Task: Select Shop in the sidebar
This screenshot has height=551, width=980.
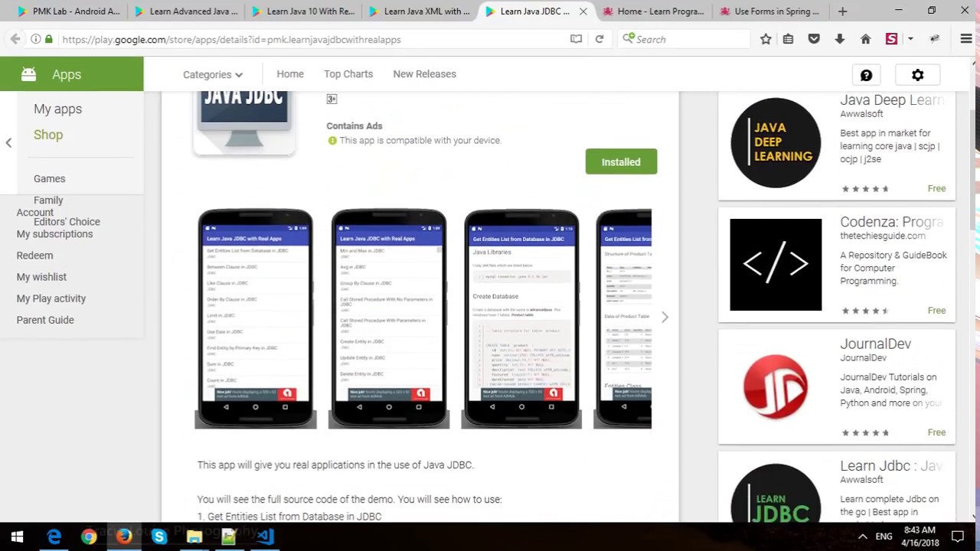Action: click(48, 135)
